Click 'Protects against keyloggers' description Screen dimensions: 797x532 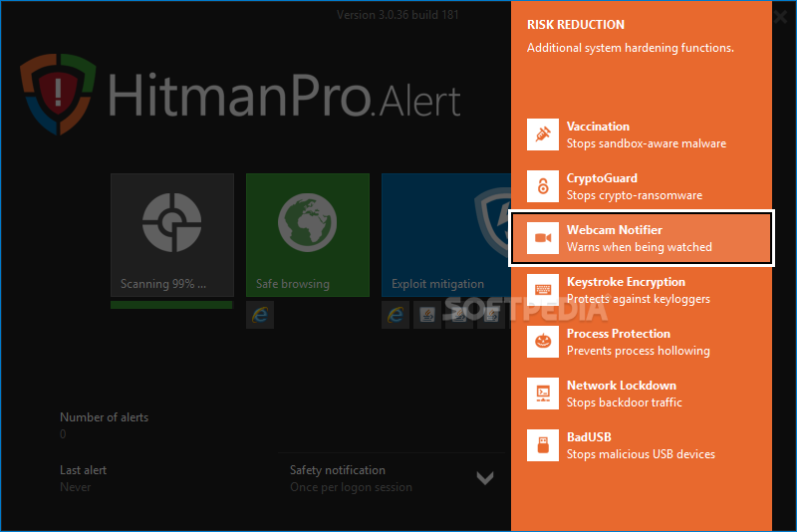click(x=639, y=299)
